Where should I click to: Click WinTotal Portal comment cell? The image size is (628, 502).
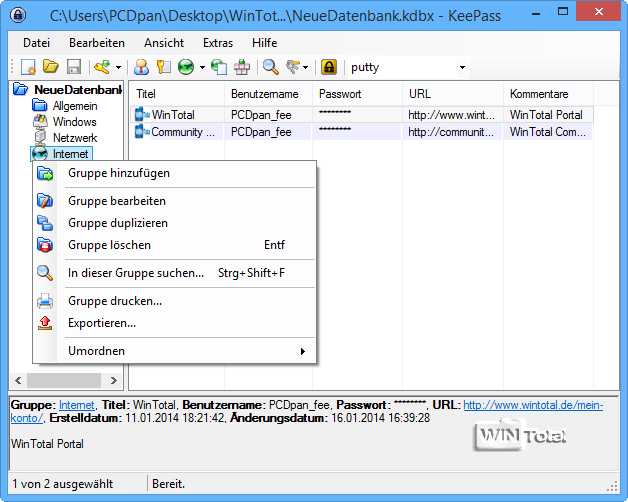coord(548,115)
